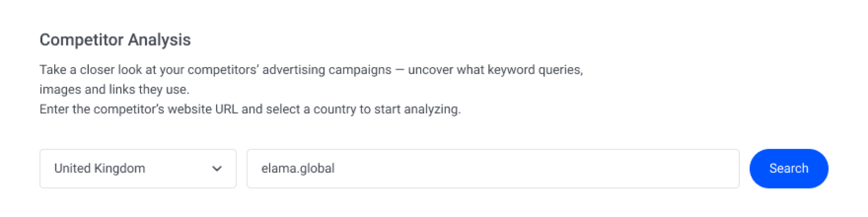Place cursor in the elama.global input box
This screenshot has width=868, height=217.
(x=492, y=168)
